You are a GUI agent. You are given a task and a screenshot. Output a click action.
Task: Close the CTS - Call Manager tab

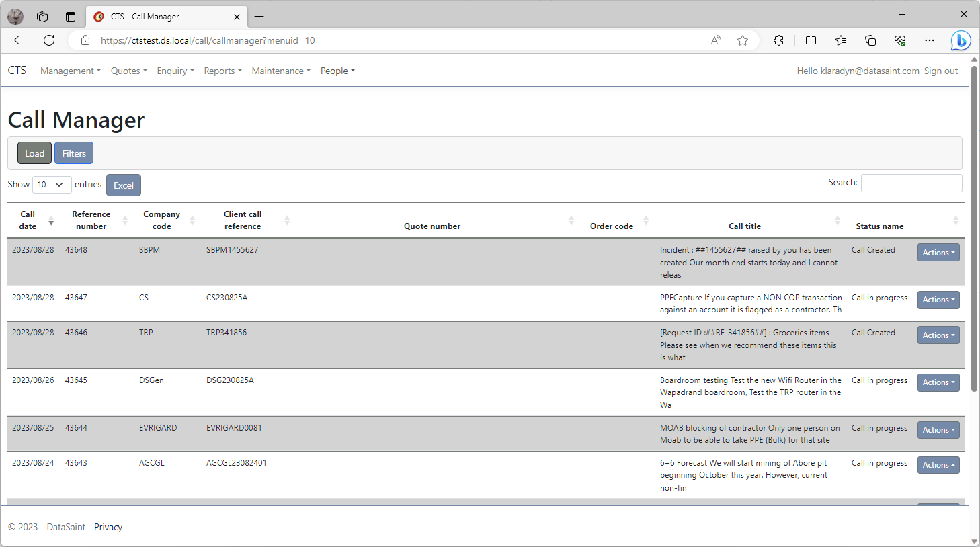pos(237,17)
